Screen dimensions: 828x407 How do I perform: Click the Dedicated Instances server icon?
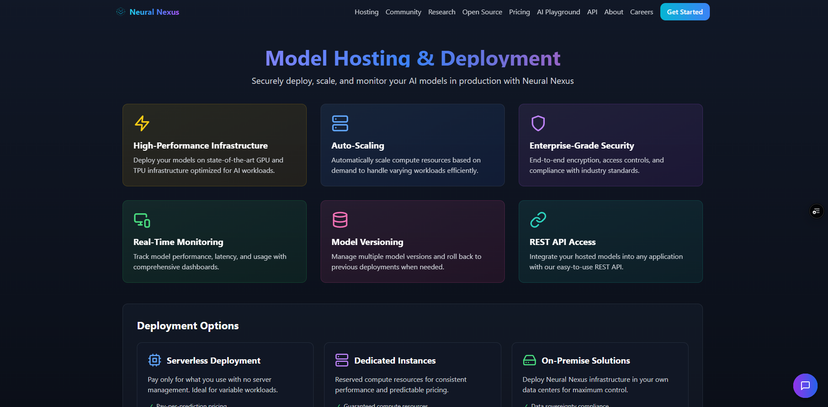click(341, 360)
